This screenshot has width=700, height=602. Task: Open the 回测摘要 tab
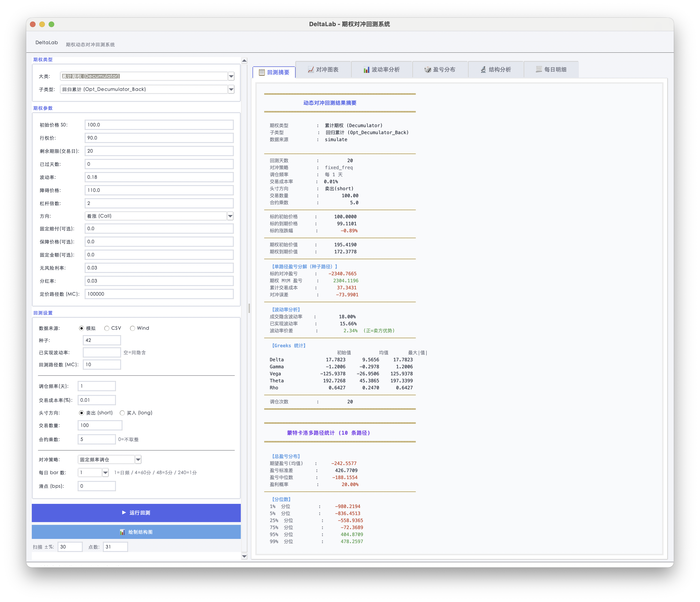click(x=274, y=72)
